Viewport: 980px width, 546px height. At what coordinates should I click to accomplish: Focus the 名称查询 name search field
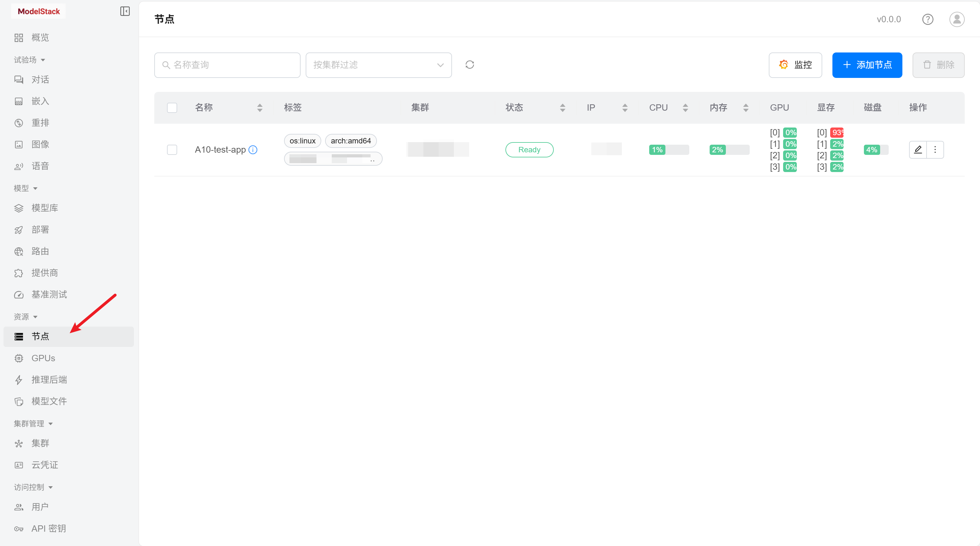[x=227, y=65]
